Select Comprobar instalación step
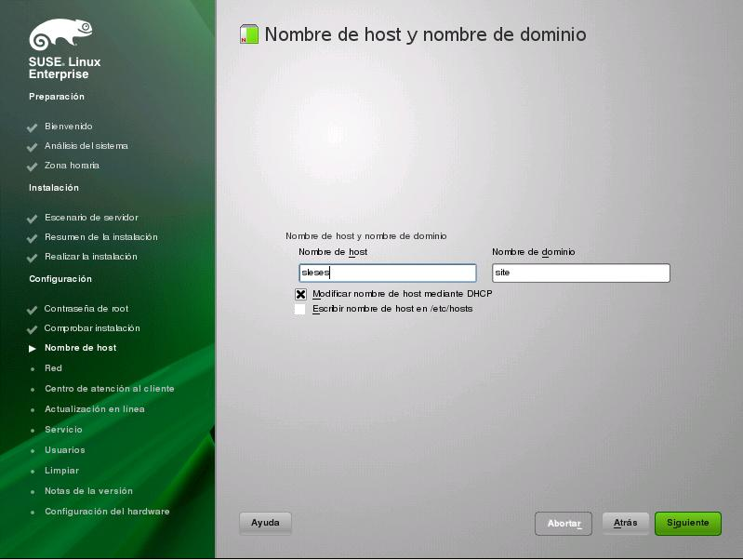The image size is (743, 560). click(x=92, y=328)
